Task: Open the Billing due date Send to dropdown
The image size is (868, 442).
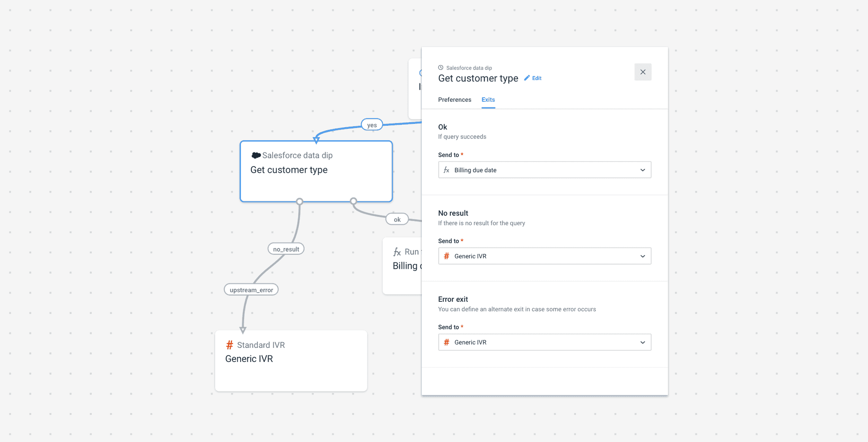Action: (642, 170)
